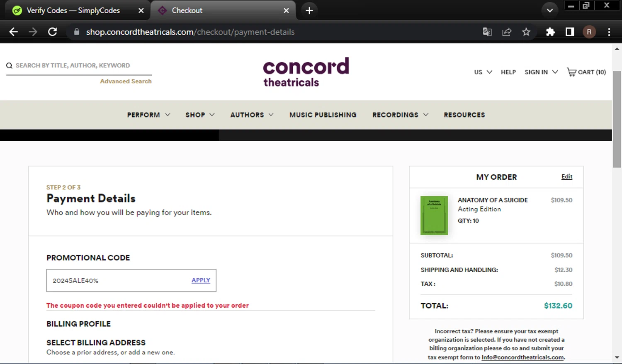Image resolution: width=622 pixels, height=364 pixels.
Task: Open the tab search dropdown arrow
Action: 550,11
